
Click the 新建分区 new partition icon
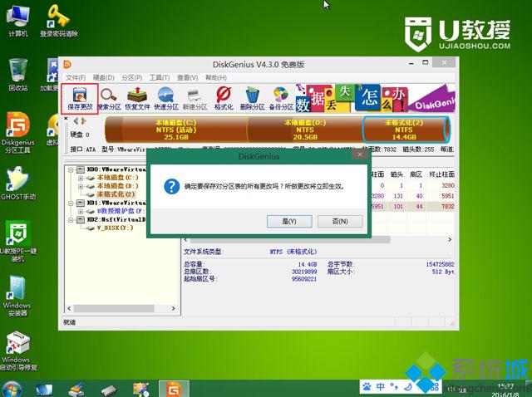pos(195,99)
